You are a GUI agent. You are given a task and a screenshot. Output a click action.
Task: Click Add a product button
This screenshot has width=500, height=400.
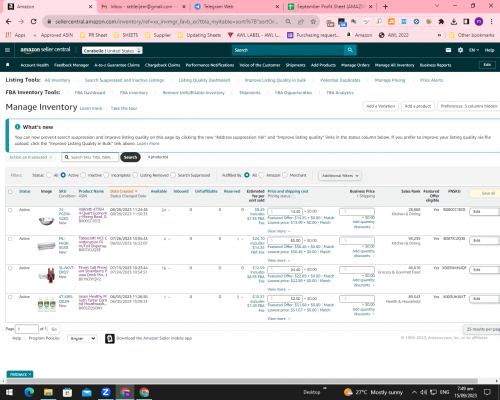tap(418, 106)
